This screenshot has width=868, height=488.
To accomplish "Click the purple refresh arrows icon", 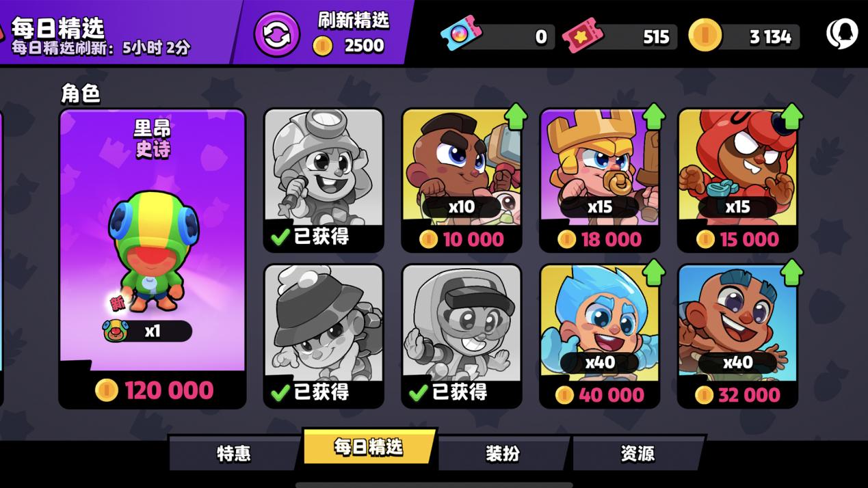I will pyautogui.click(x=277, y=34).
